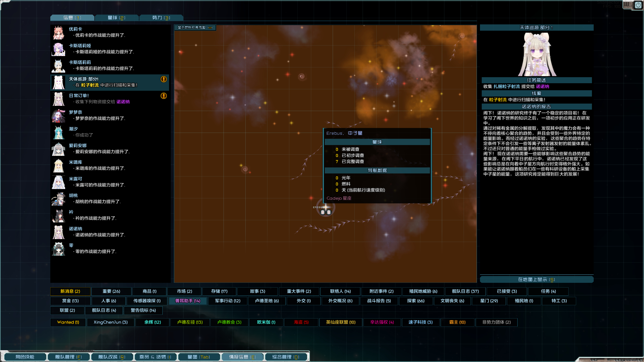The width and height of the screenshot is (644, 362).
Task: Toggle 显示燃料可用范围 fuel range display
Action: tap(195, 27)
